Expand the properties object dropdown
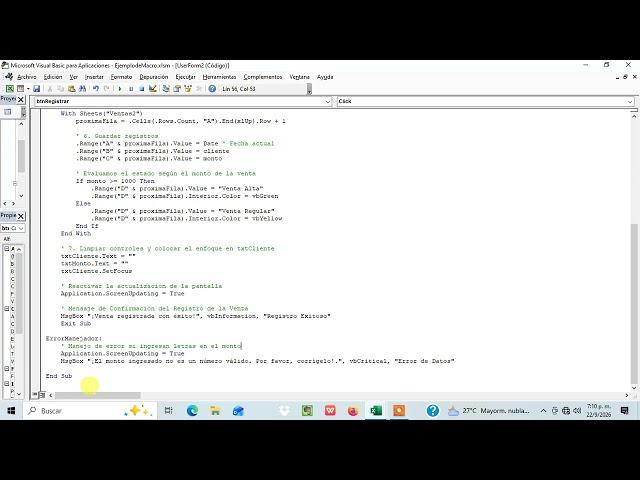 point(21,228)
